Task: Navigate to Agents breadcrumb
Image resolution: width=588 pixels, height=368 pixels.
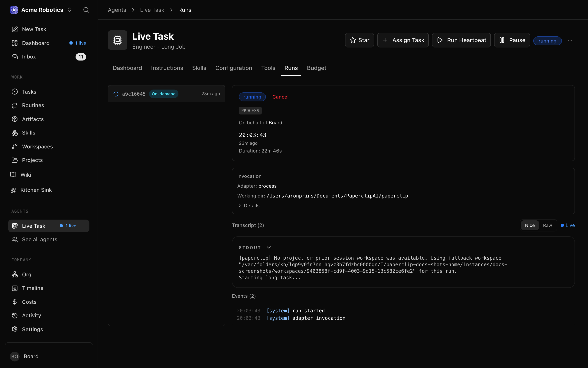Action: click(117, 10)
